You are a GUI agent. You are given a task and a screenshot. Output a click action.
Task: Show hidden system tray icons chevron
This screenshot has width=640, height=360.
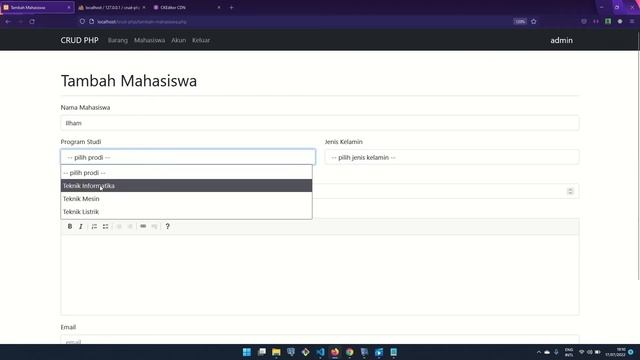[539, 352]
